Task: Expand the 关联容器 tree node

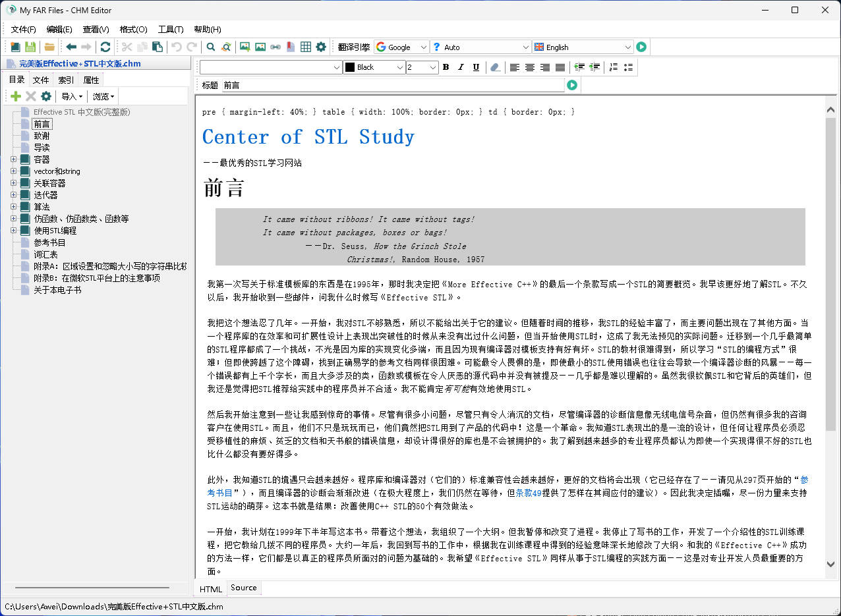Action: [14, 183]
